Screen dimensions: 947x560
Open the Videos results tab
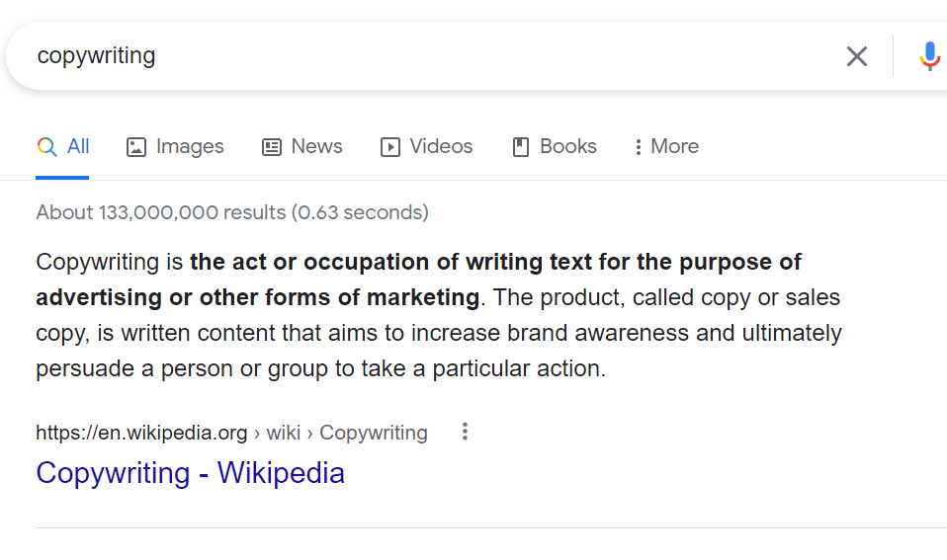tap(441, 146)
